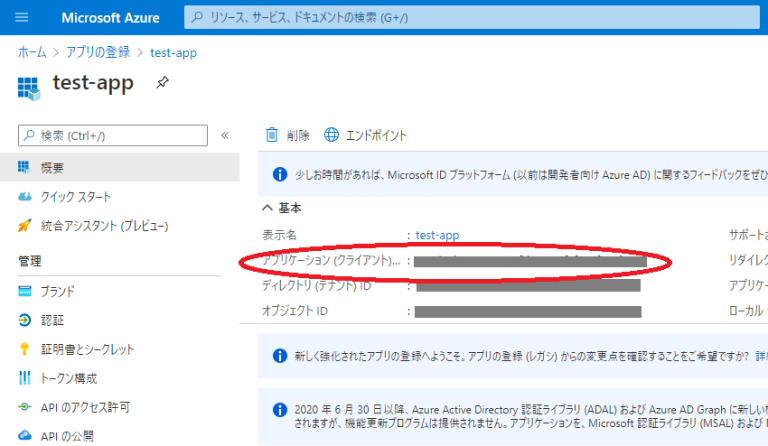The height and width of the screenshot is (446, 768).
Task: Click アプリケーション (クライアント) ID label
Action: [331, 260]
